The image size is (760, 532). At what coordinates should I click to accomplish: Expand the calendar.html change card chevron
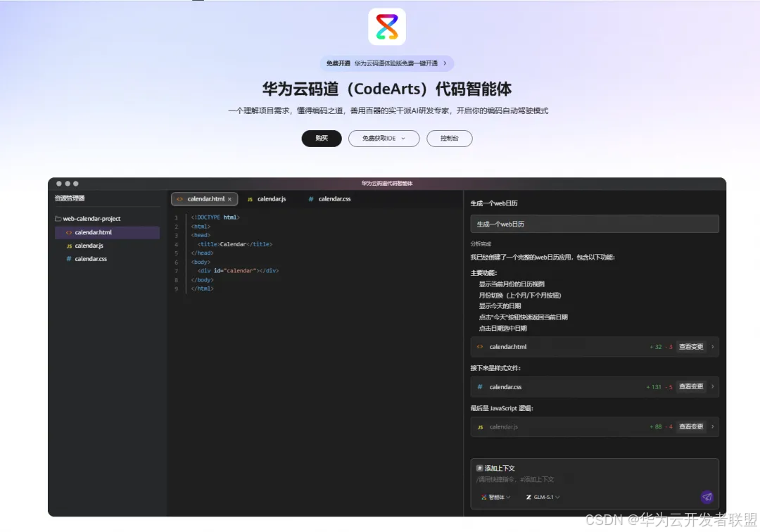712,347
